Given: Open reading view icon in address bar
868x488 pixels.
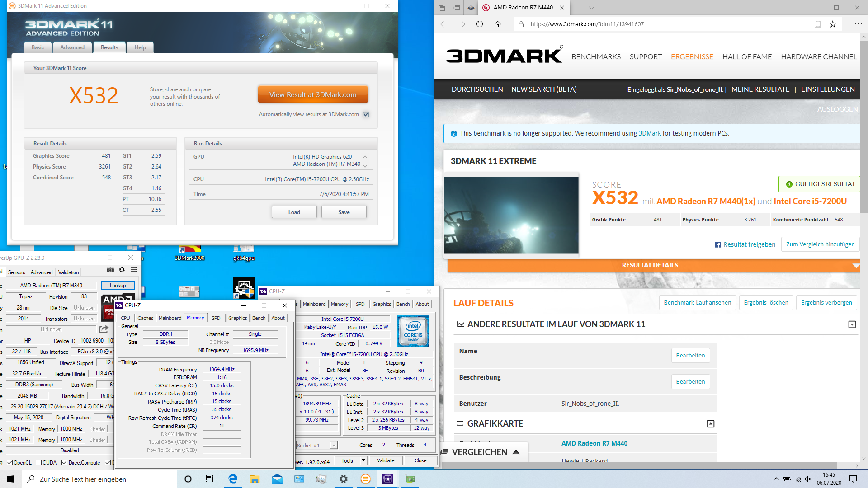Looking at the screenshot, I should (x=818, y=24).
